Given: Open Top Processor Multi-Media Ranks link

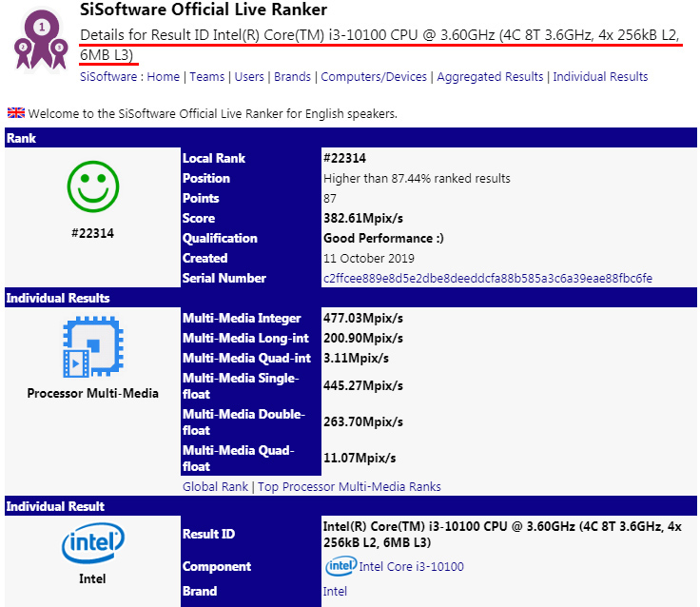Looking at the screenshot, I should click(349, 486).
